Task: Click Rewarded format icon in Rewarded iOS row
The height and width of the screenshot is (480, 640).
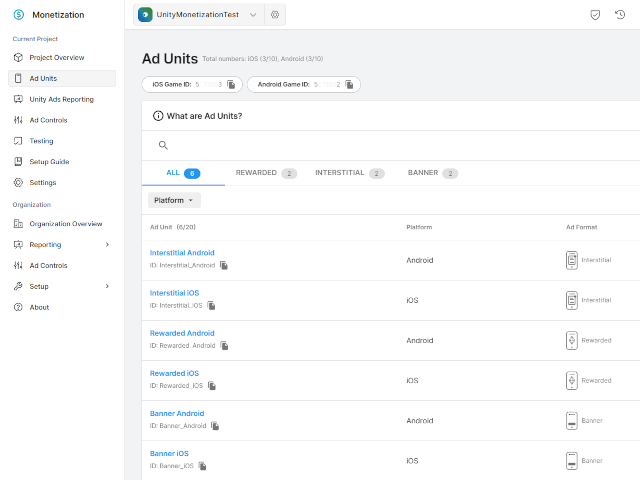Action: (572, 380)
